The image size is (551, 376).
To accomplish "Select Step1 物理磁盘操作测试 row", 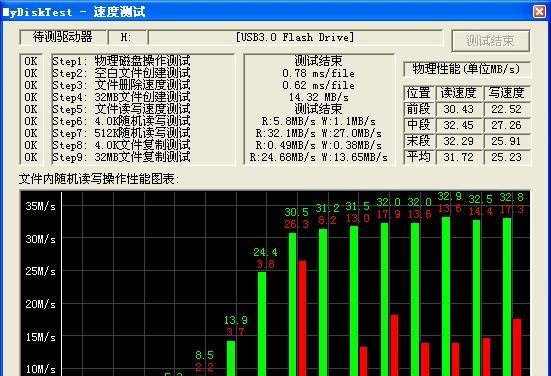I will (x=121, y=61).
